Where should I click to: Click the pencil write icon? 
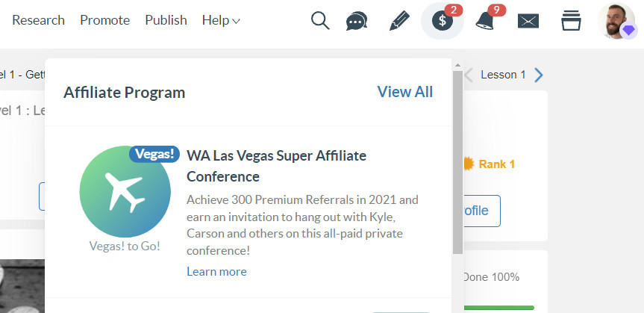[x=400, y=21]
